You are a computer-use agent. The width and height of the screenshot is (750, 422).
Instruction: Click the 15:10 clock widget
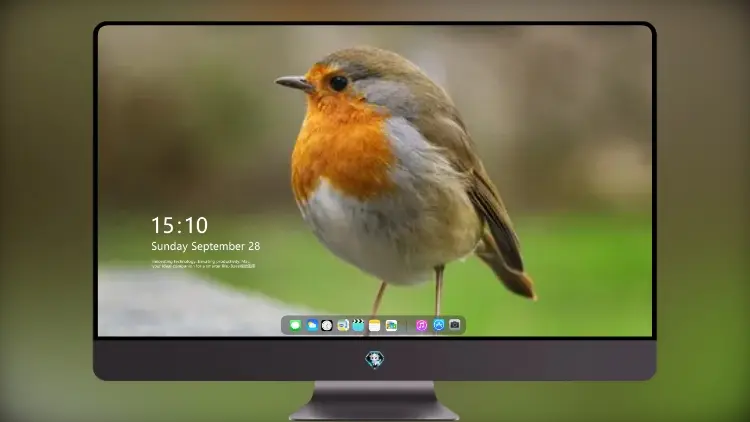pyautogui.click(x=179, y=225)
